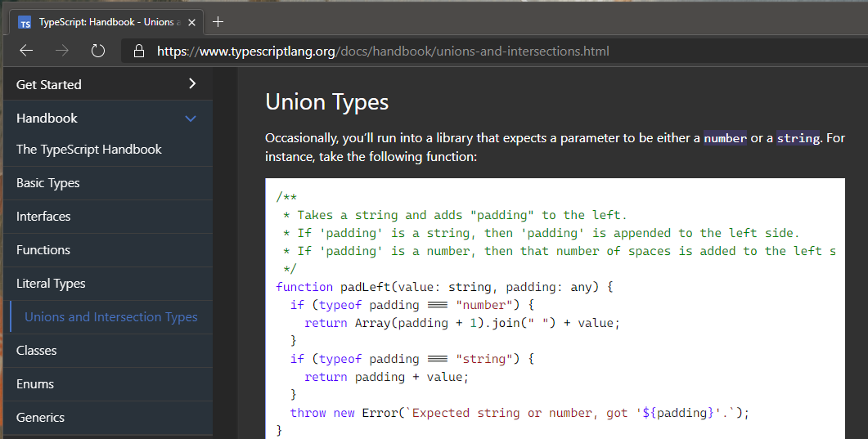Click the TypeScript favicon on the browser tab
Viewport: 868px width, 439px height.
(25, 23)
